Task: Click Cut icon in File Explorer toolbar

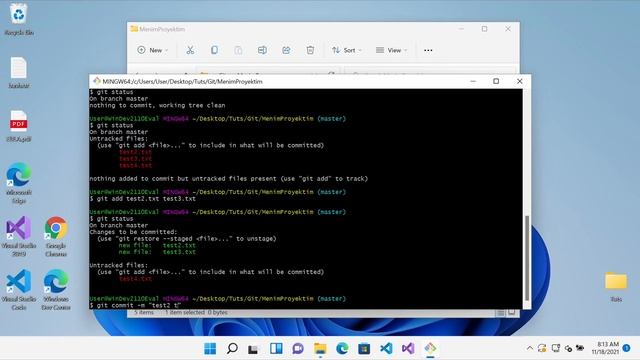Action: point(190,50)
